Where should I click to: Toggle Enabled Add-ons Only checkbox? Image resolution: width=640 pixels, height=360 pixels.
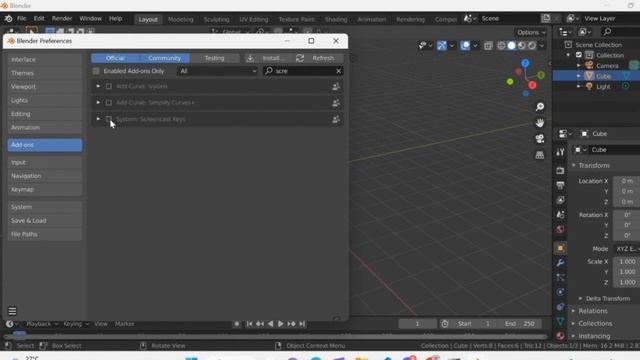coord(96,71)
